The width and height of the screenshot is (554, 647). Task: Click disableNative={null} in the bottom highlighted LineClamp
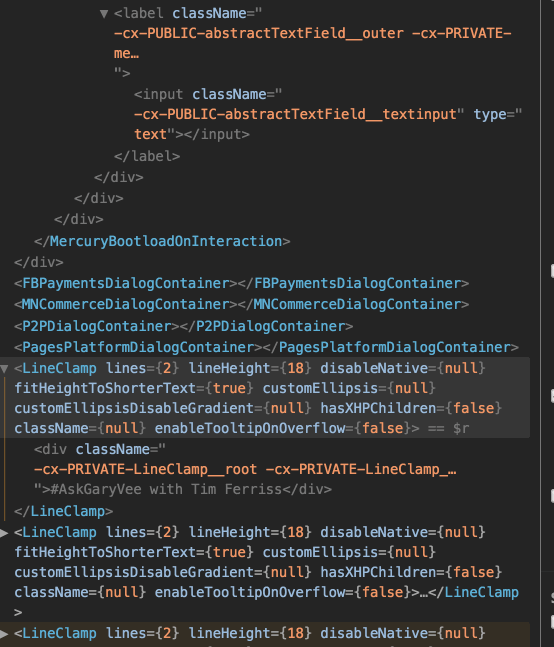[403, 633]
